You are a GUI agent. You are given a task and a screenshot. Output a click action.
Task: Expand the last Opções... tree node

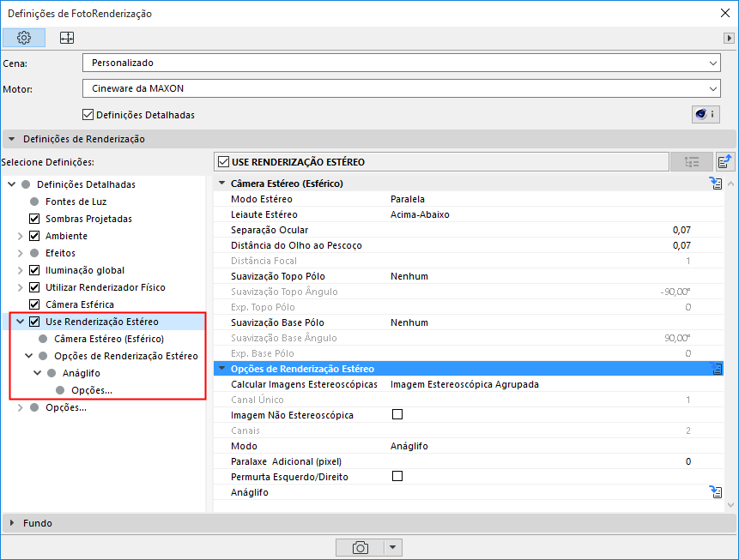point(21,407)
